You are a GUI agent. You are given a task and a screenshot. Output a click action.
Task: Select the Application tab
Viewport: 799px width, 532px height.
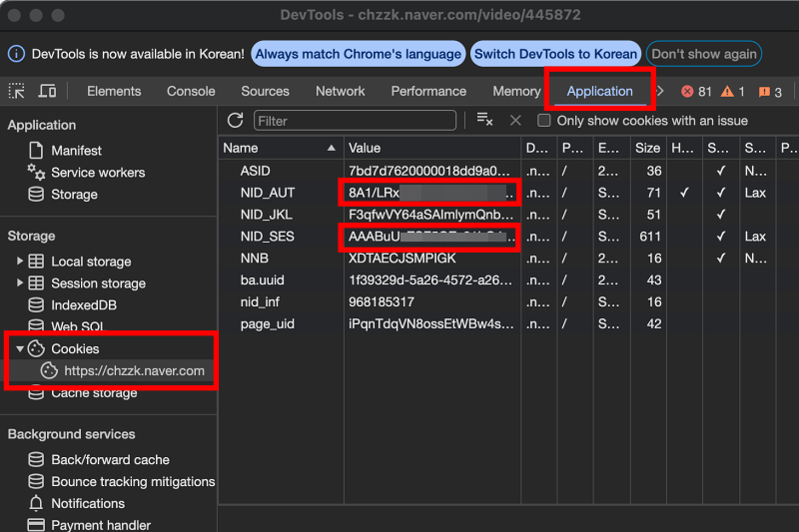click(x=600, y=91)
